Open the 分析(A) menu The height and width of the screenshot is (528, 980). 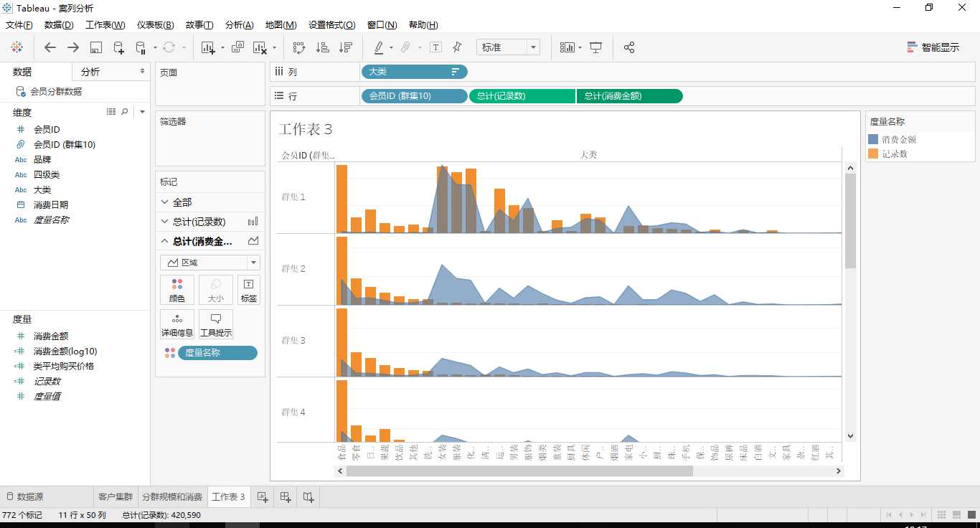(239, 24)
